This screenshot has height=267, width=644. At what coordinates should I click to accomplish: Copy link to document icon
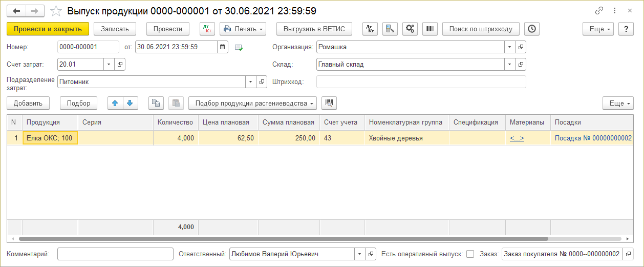point(599,10)
